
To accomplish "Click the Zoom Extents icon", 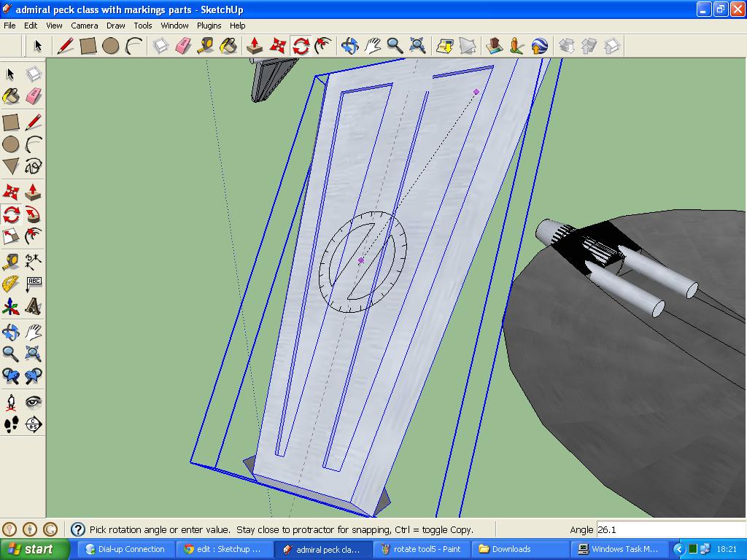I will [417, 45].
